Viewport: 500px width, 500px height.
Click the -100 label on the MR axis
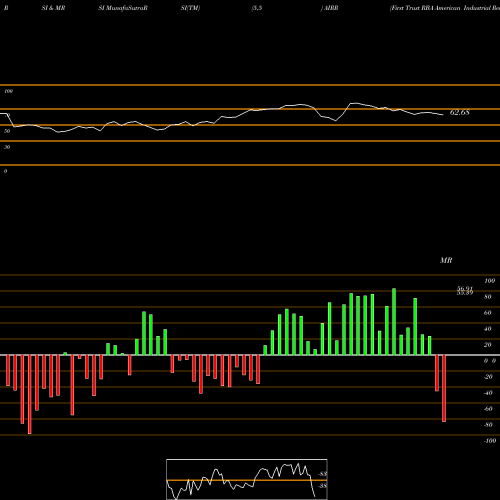490,441
